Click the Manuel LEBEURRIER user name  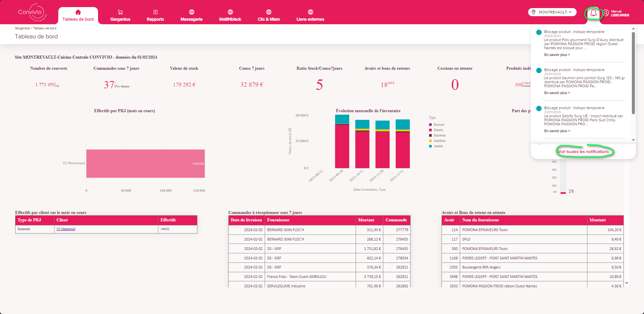[620, 13]
